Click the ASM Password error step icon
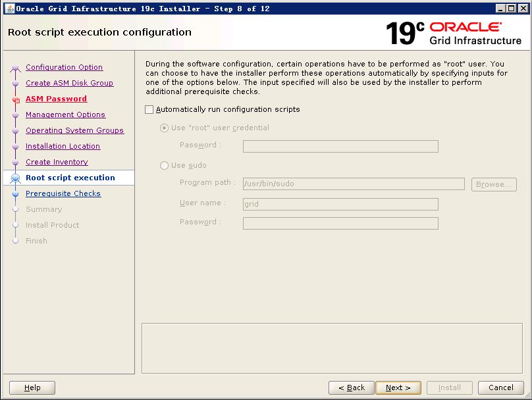Viewport: 532px width, 400px height. pyautogui.click(x=16, y=99)
